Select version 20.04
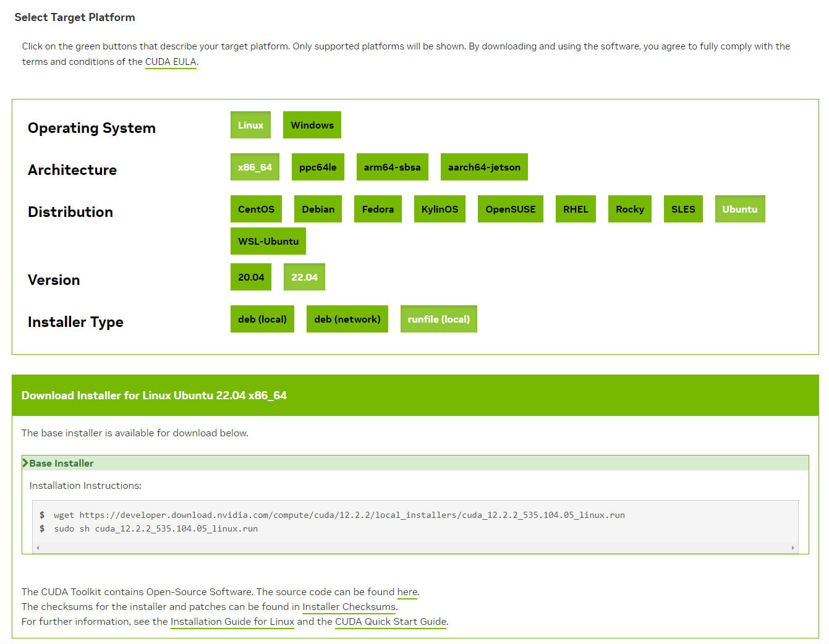This screenshot has height=644, width=829. [x=251, y=277]
